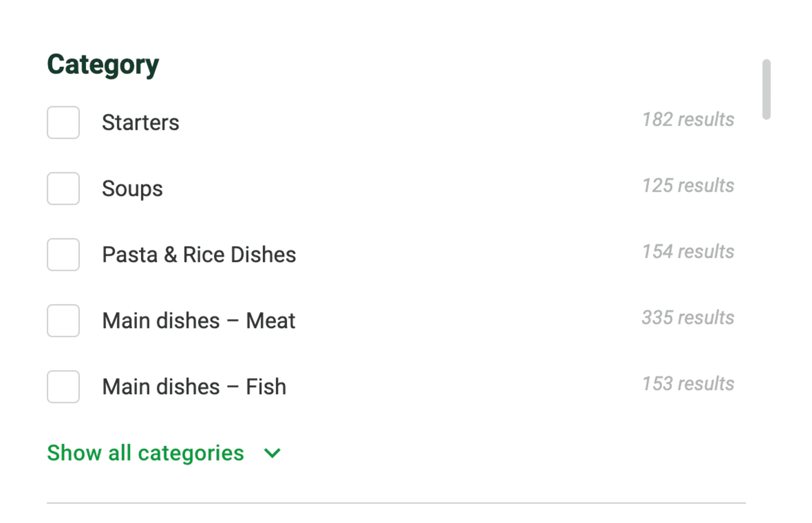Click the 153 results count text
Viewport: 812px width, 523px height.
click(x=688, y=383)
